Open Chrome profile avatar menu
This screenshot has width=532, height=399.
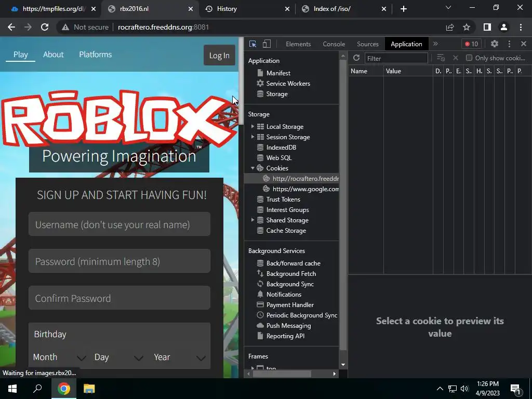coord(504,27)
